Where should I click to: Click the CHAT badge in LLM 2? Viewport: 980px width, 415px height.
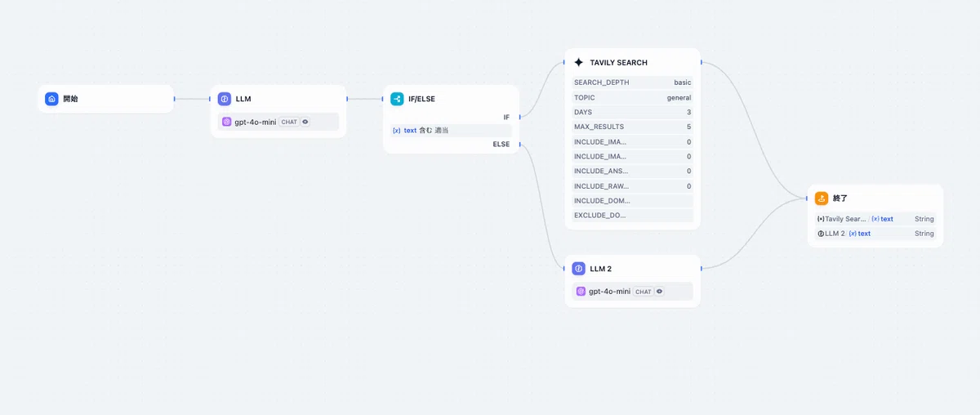tap(644, 292)
